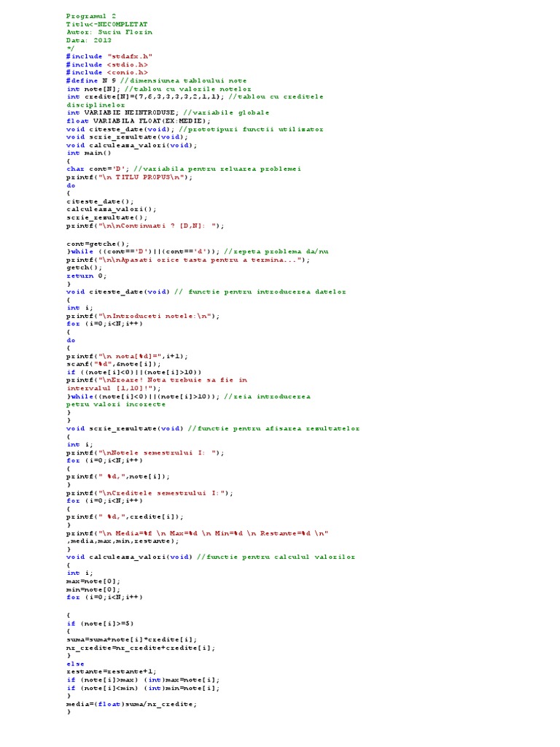Click the printf '%d,",credite[i]' line
This screenshot has height=747, width=560.
click(125, 517)
